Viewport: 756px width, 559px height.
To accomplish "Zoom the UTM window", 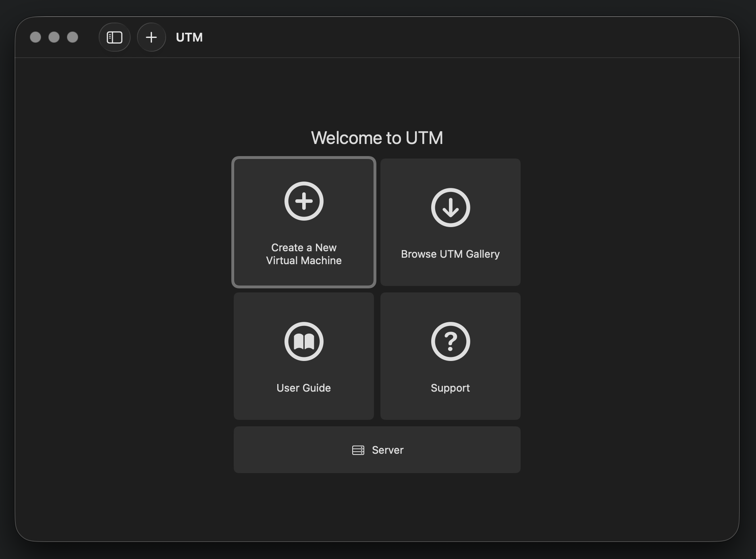I will point(73,38).
